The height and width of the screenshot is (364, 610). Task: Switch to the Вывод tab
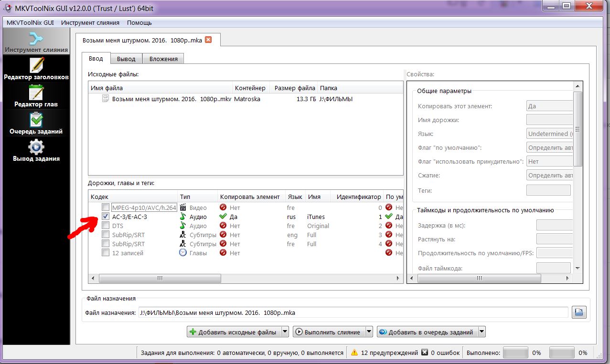coord(127,59)
